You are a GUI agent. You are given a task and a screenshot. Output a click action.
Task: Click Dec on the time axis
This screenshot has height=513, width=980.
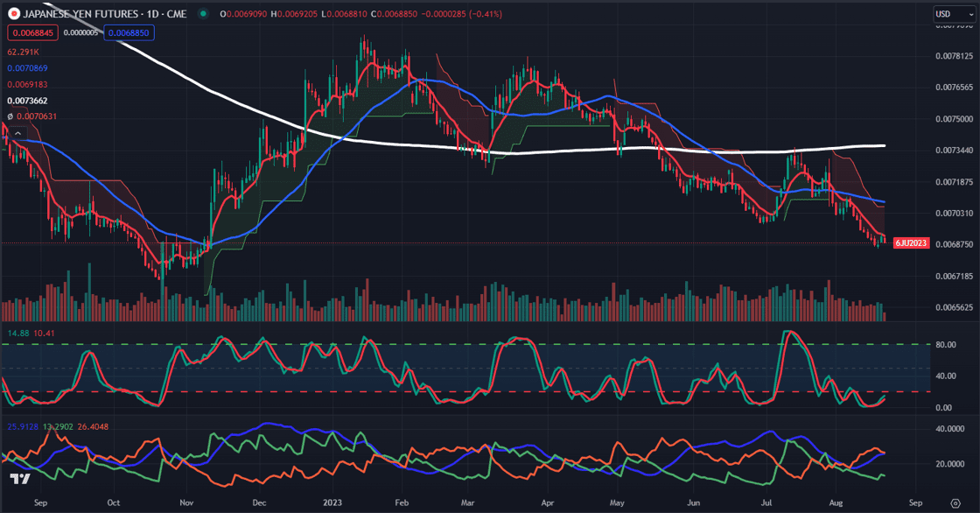(259, 503)
